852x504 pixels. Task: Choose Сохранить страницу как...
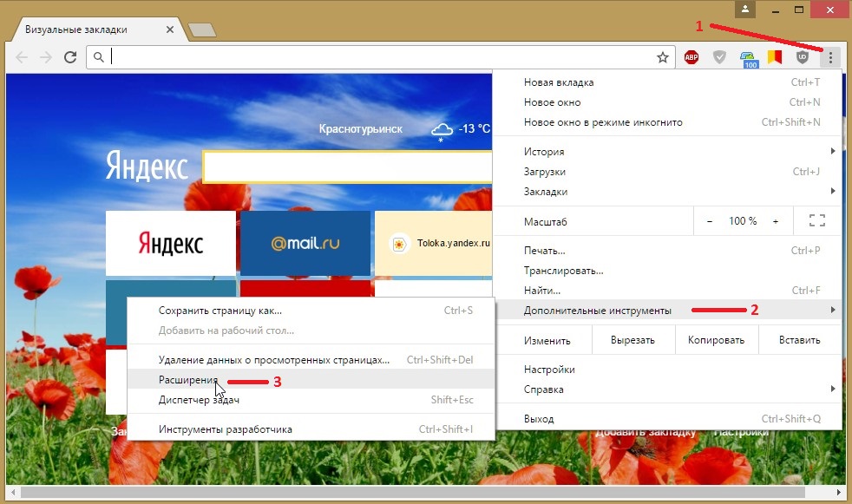tap(311, 311)
